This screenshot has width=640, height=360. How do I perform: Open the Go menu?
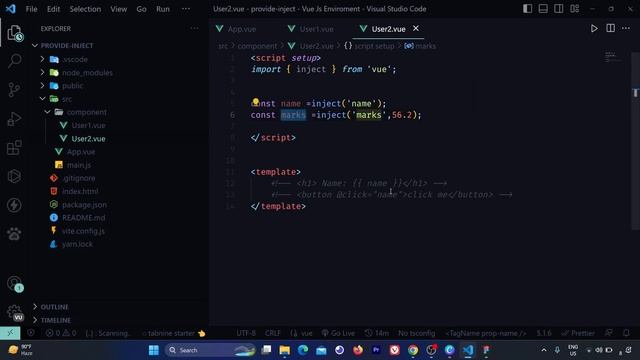point(141,9)
